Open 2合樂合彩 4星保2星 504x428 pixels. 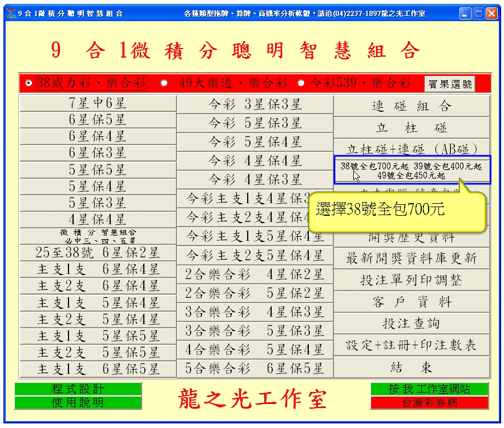click(255, 274)
